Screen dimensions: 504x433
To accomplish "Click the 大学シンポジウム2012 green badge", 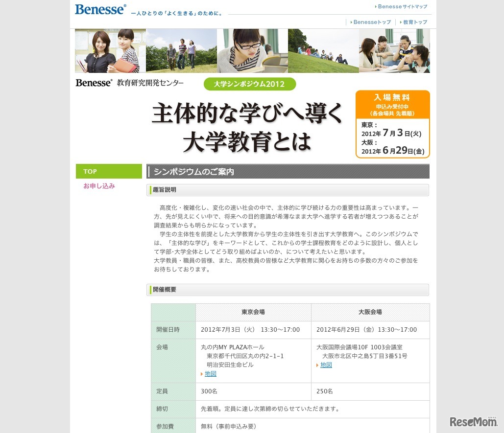I will [x=250, y=84].
